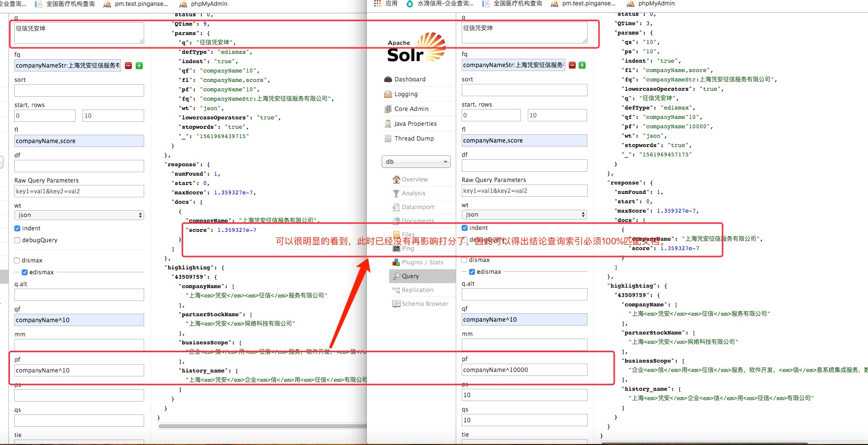The width and height of the screenshot is (868, 445).
Task: Click the rows field in the right window
Action: [x=557, y=115]
